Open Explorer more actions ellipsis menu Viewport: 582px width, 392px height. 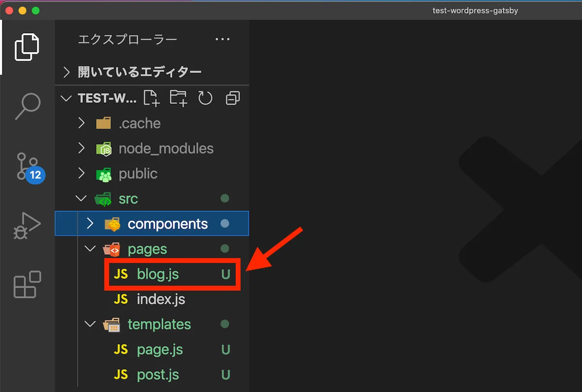coord(223,39)
